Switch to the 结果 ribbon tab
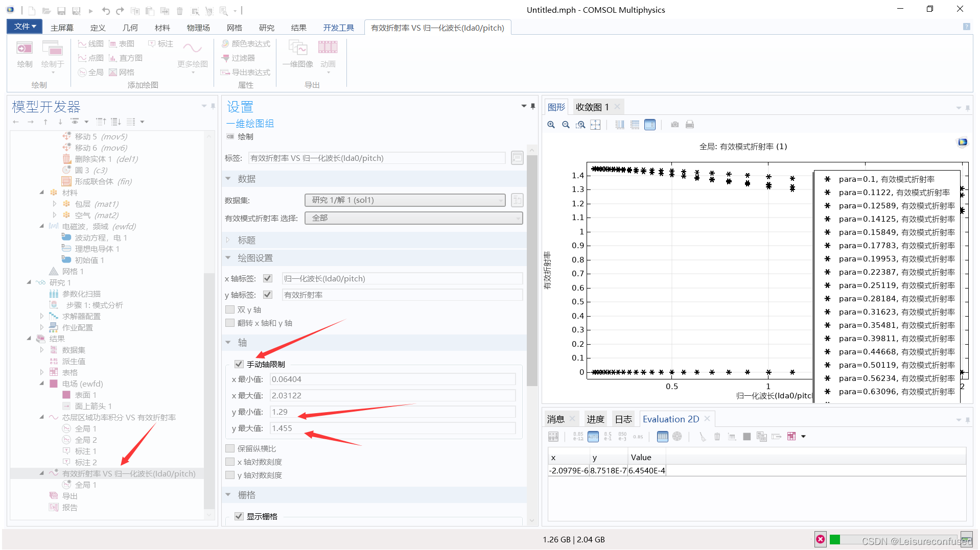 [299, 28]
